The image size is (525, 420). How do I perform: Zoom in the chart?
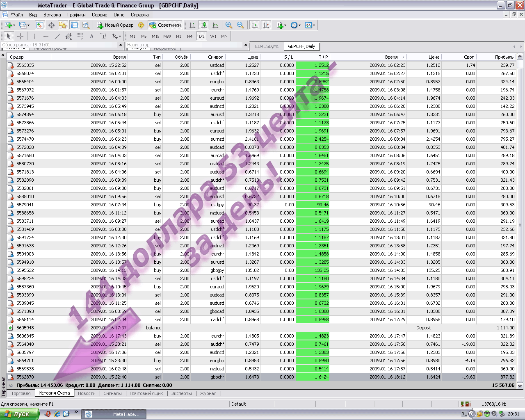(x=229, y=25)
